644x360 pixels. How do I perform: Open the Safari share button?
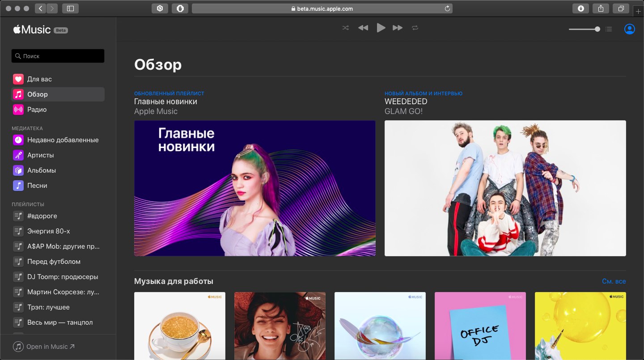601,8
